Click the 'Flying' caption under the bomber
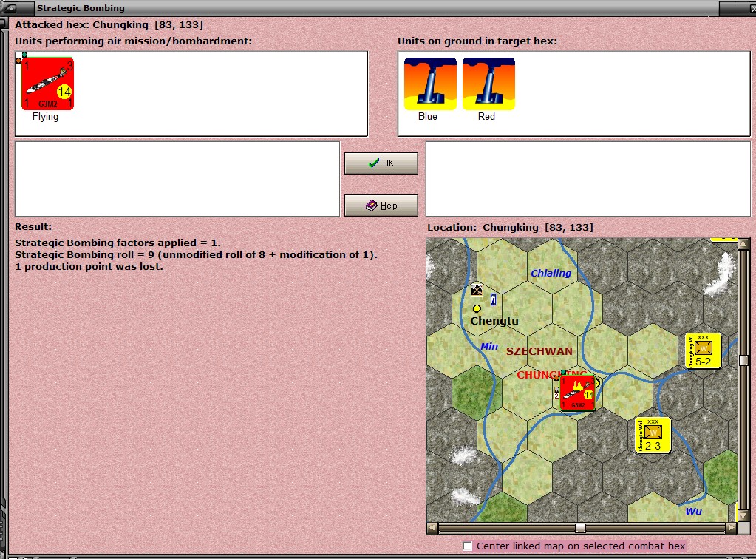Image resolution: width=756 pixels, height=559 pixels. point(45,116)
